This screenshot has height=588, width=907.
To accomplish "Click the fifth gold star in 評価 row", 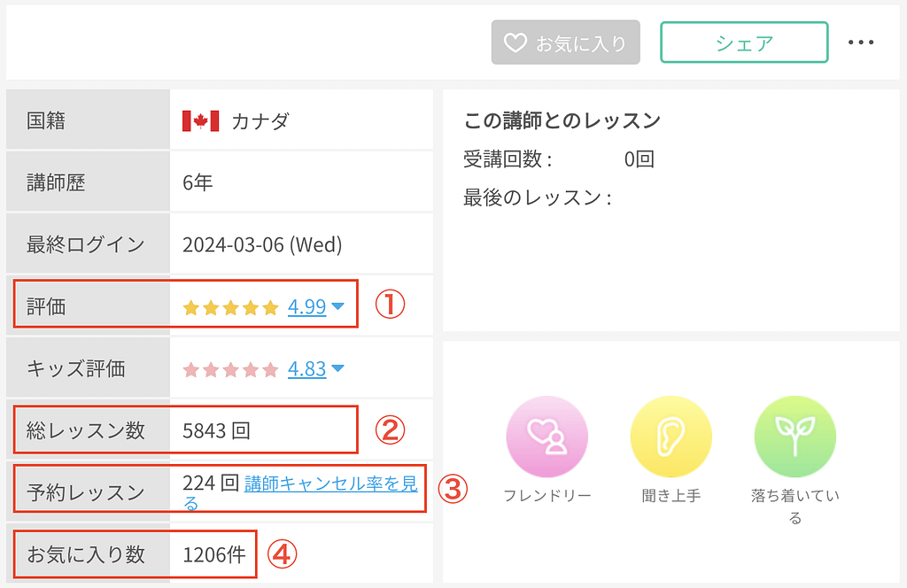I will click(x=269, y=306).
